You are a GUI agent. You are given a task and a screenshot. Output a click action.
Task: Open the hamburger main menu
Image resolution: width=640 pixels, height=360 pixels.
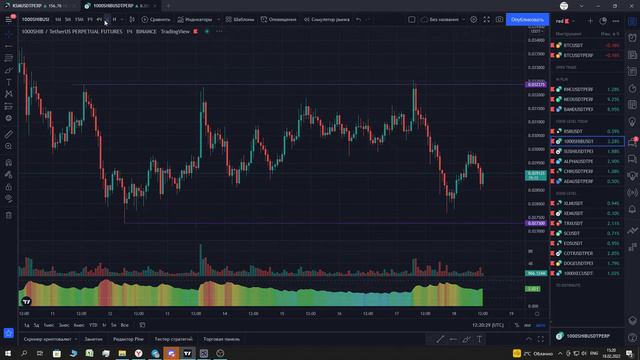9,20
